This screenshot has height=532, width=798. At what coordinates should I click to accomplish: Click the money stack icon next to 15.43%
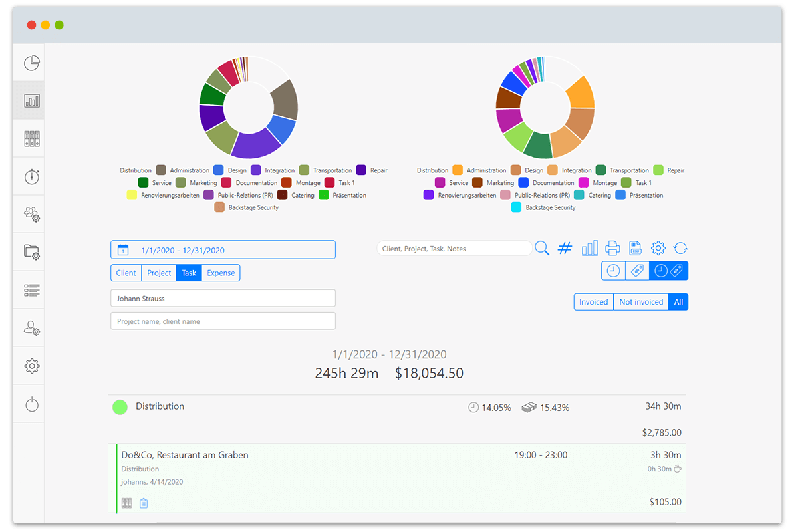[x=529, y=407]
